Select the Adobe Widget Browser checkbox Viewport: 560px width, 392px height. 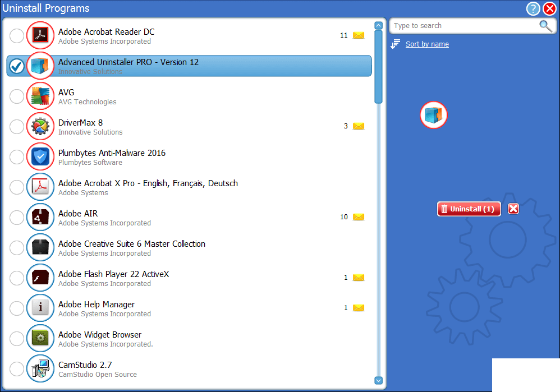17,339
